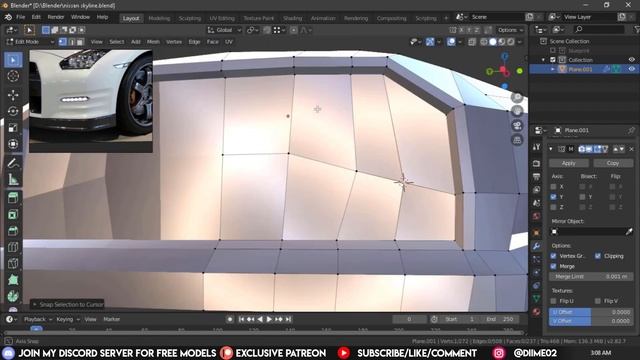The image size is (640, 360).
Task: Open the Global transform orientation dropdown
Action: [x=224, y=30]
